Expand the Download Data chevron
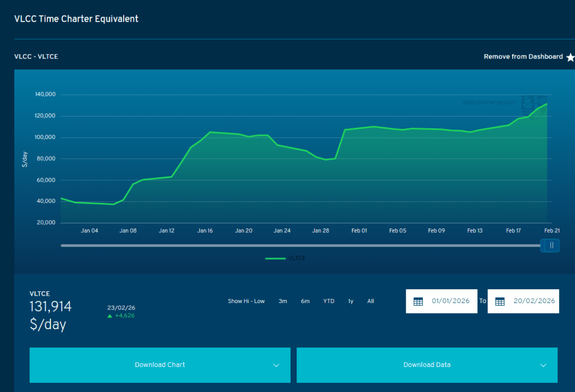Image resolution: width=575 pixels, height=392 pixels. point(543,365)
